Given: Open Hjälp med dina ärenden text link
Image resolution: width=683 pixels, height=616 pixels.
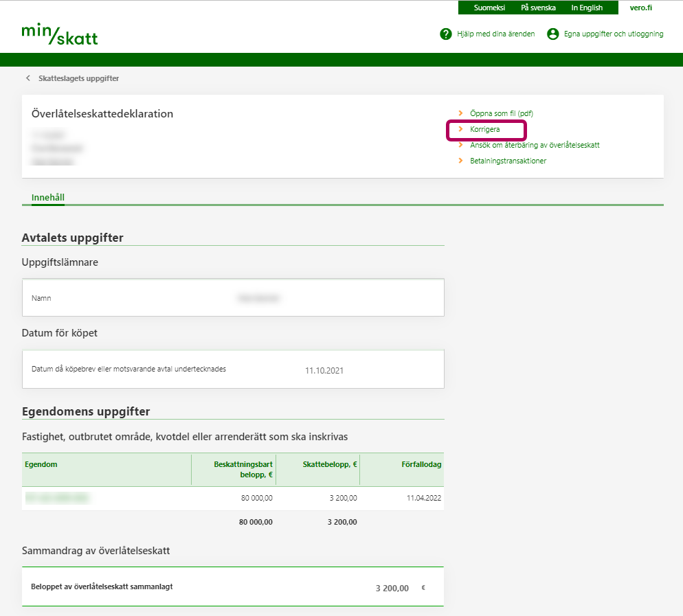Looking at the screenshot, I should pyautogui.click(x=495, y=34).
